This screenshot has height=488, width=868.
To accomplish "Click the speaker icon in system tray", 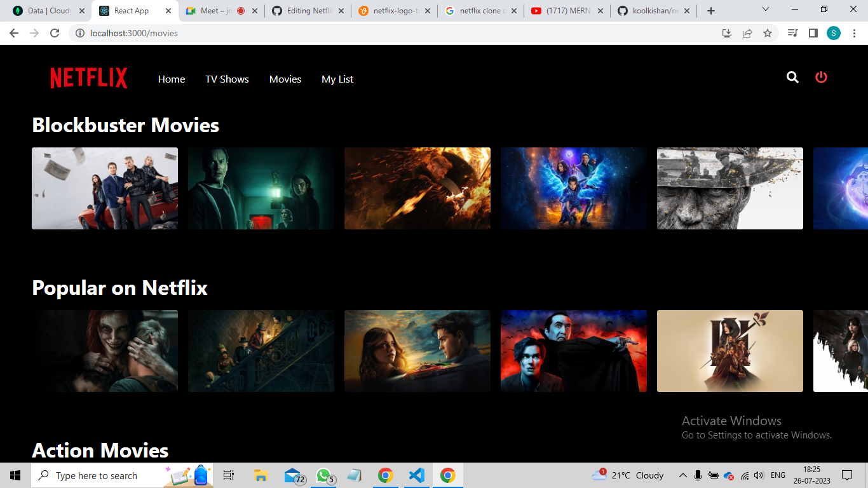I will coord(759,475).
